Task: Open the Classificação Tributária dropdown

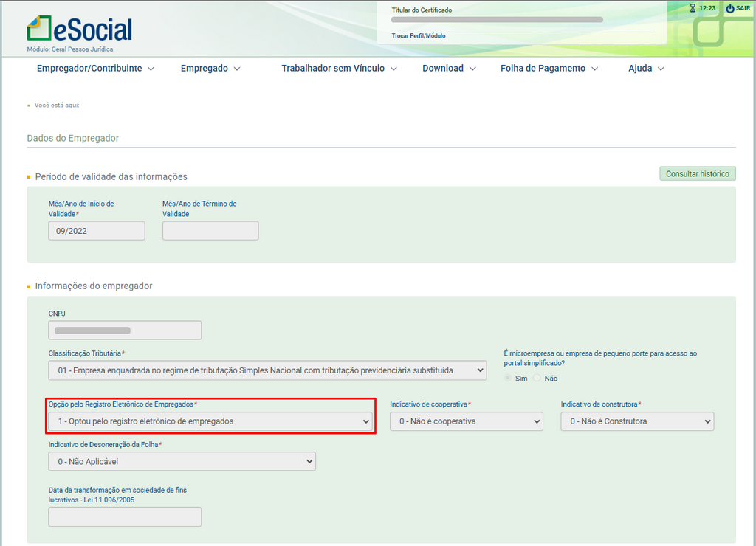Action: [x=267, y=370]
